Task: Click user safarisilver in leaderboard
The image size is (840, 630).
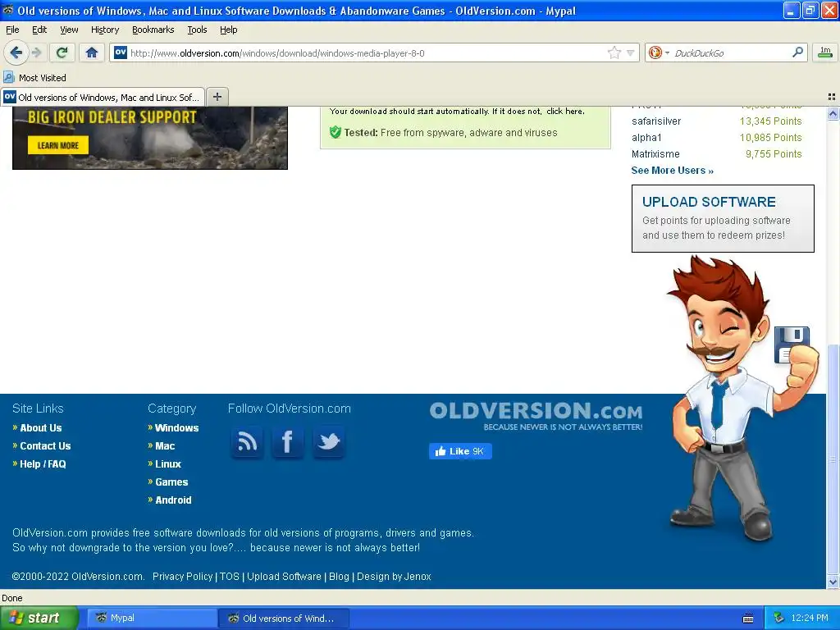Action: point(656,121)
